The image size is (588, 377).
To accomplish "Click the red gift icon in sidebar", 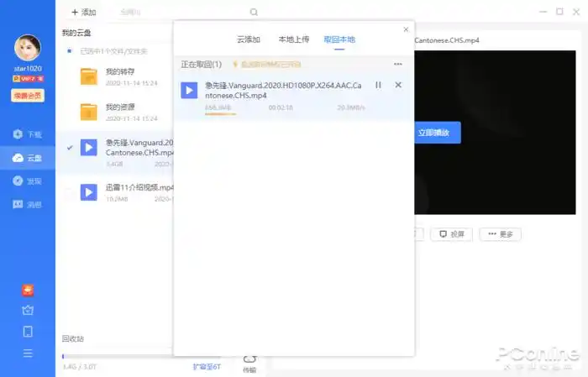I will coord(28,291).
